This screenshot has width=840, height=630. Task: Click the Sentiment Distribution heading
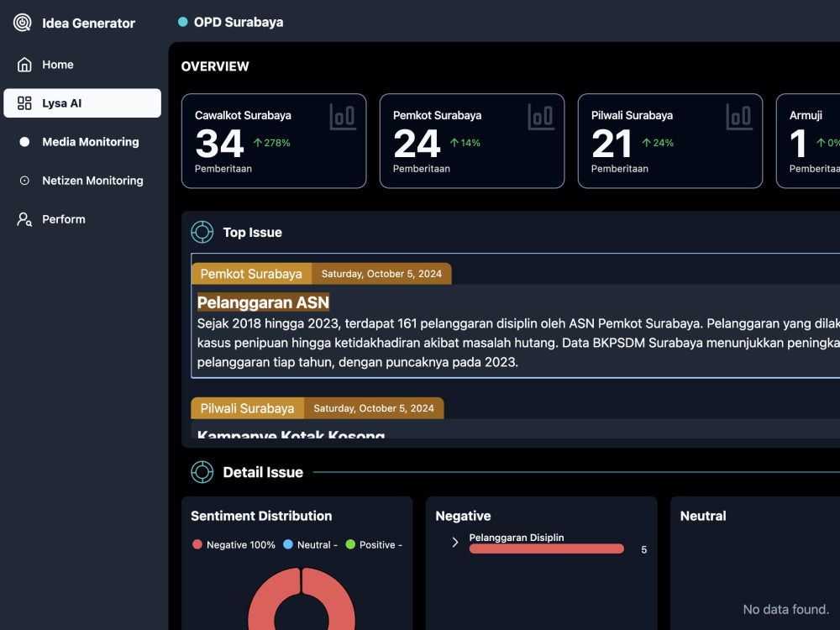click(x=261, y=516)
